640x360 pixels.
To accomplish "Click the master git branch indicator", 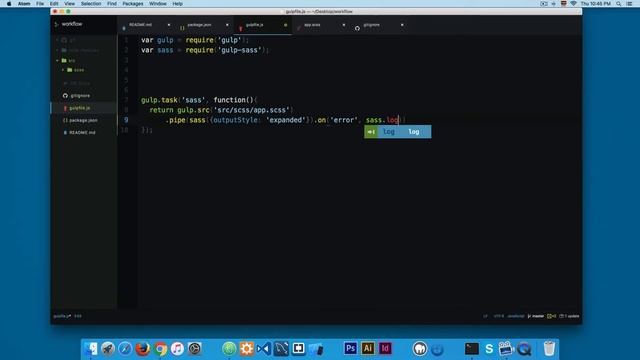I will pos(536,316).
